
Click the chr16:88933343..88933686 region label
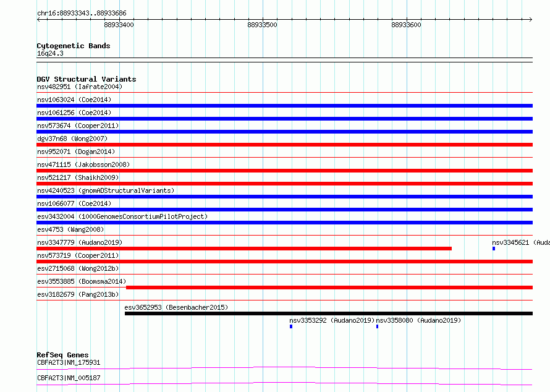click(x=82, y=13)
